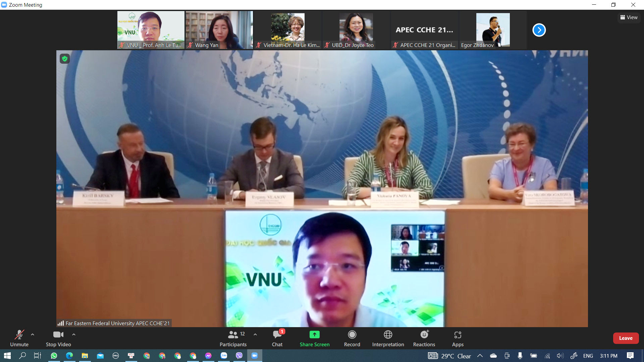The height and width of the screenshot is (362, 644).
Task: Open the clock showing 3:11 PM
Action: coord(608,356)
